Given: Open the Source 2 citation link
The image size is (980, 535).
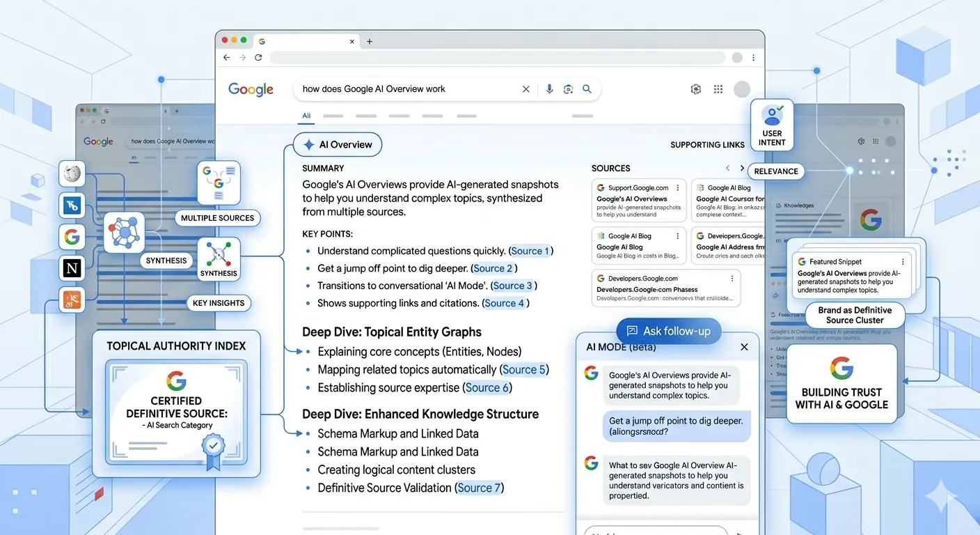Looking at the screenshot, I should 493,268.
